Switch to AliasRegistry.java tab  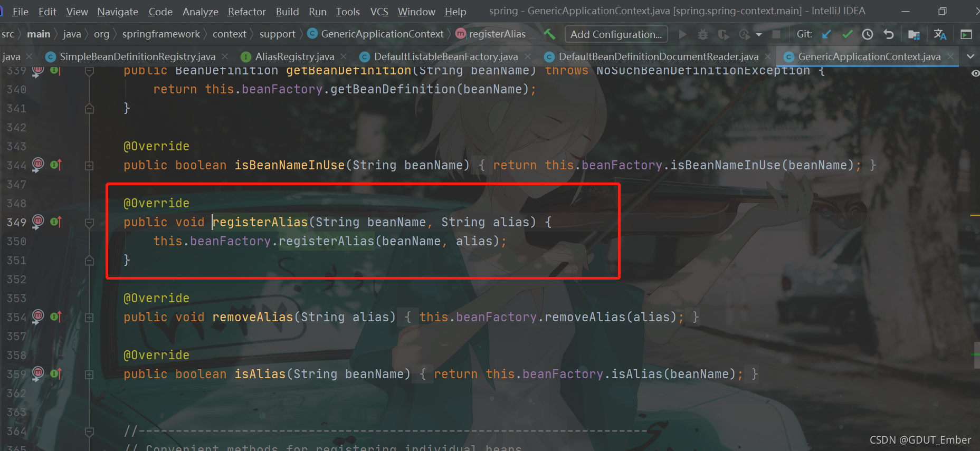click(x=294, y=56)
